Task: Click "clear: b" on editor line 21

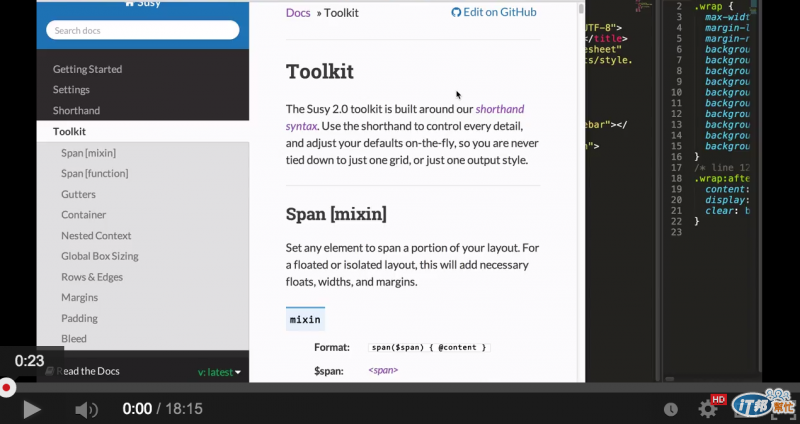Action: (727, 211)
